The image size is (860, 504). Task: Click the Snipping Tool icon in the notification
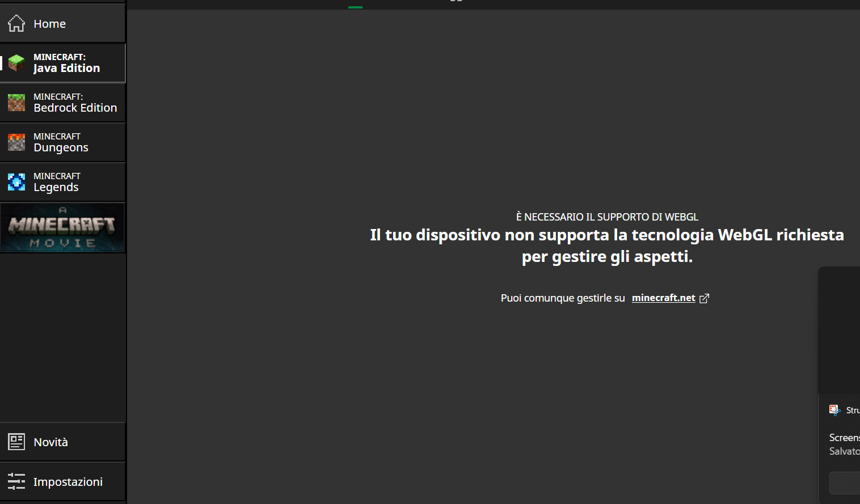tap(834, 410)
